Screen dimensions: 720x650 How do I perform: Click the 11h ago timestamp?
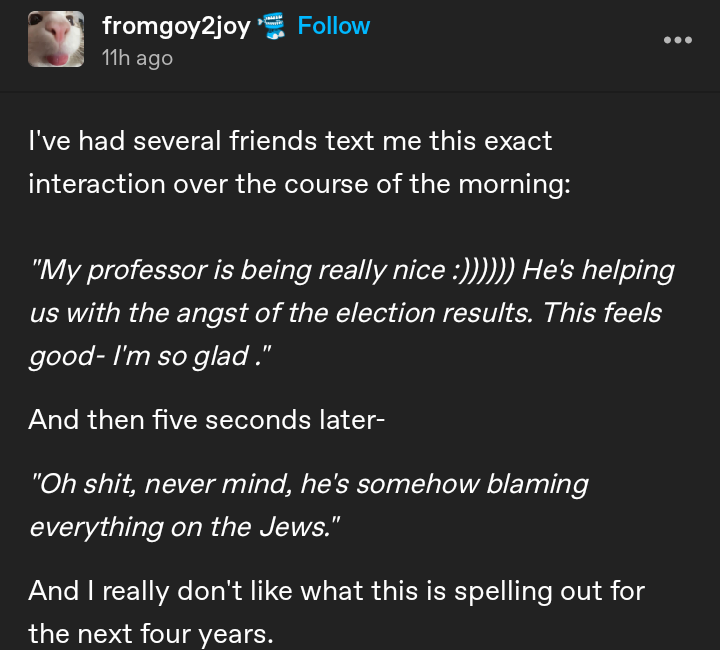[x=137, y=58]
